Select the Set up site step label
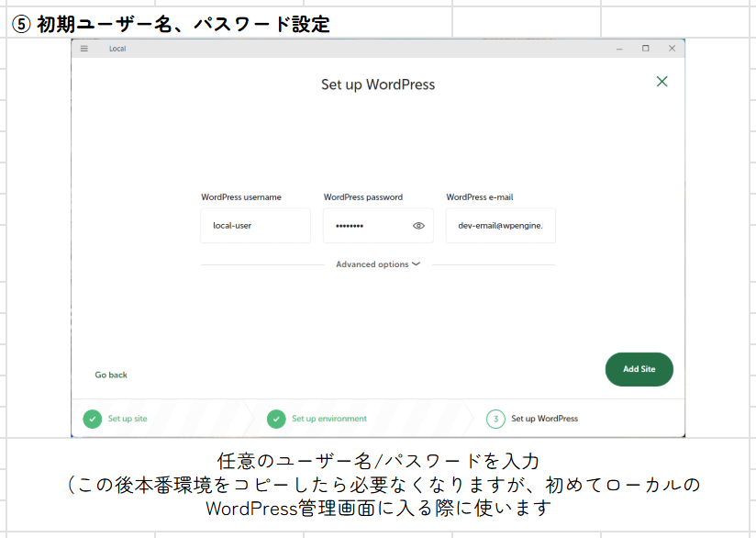 point(128,419)
